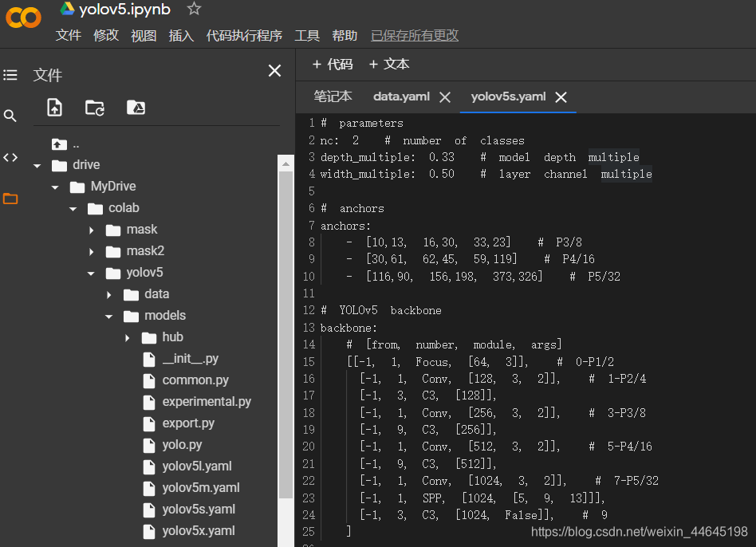Open yolov5l.yaml in the file tree
Screen dimensions: 756x547
point(197,466)
